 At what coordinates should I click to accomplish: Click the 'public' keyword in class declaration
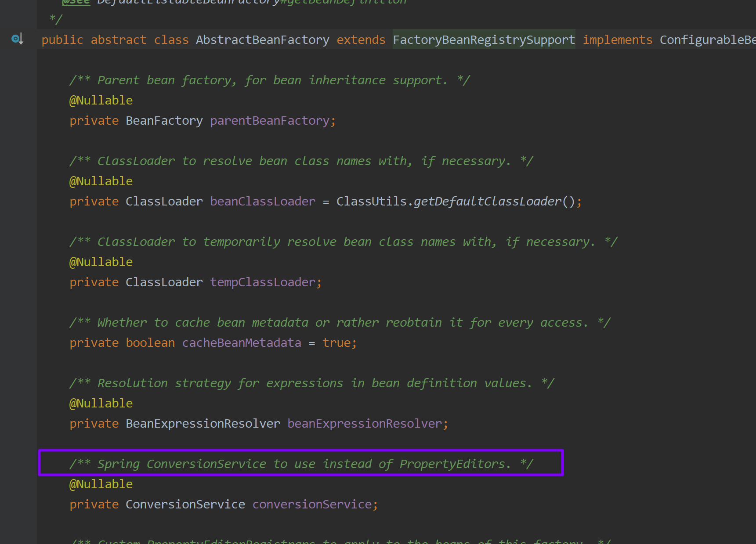tap(62, 40)
